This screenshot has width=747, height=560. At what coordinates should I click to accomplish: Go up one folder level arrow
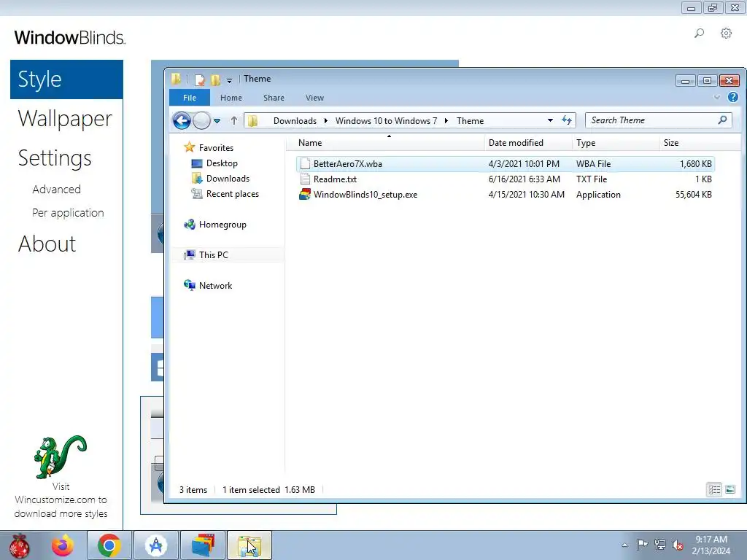click(x=234, y=120)
